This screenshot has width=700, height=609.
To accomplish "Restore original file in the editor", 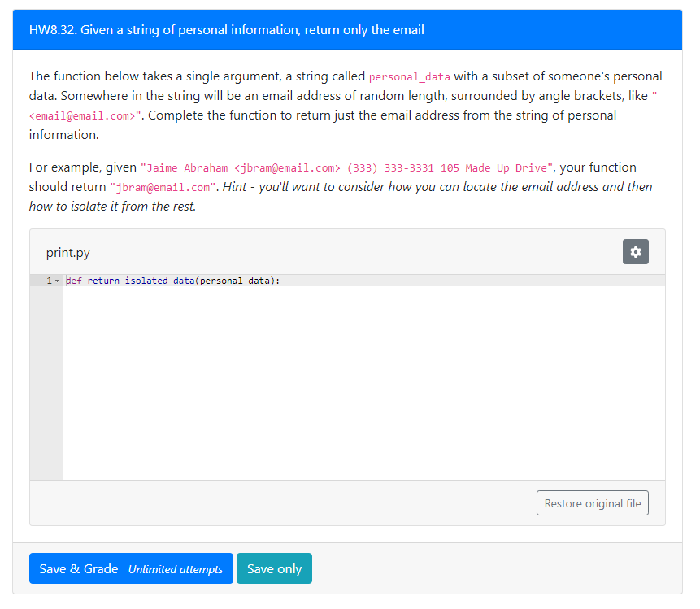I will (592, 502).
